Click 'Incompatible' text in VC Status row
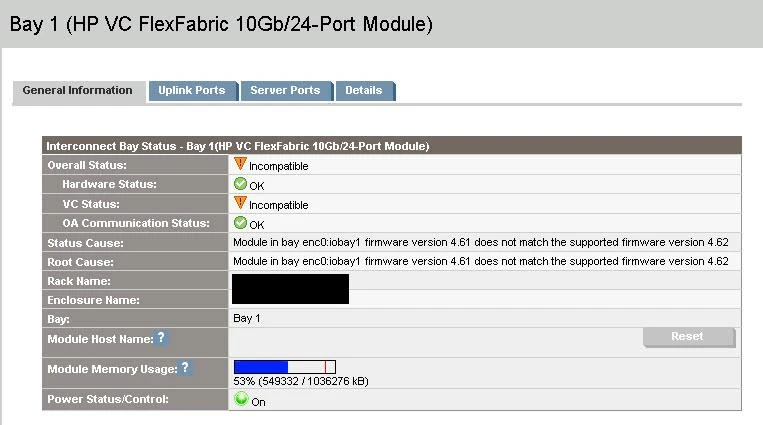 point(278,205)
